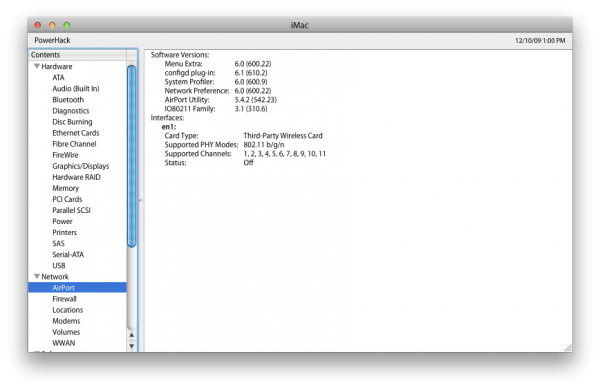600x390 pixels.
Task: Click the Network category label
Action: coord(55,276)
